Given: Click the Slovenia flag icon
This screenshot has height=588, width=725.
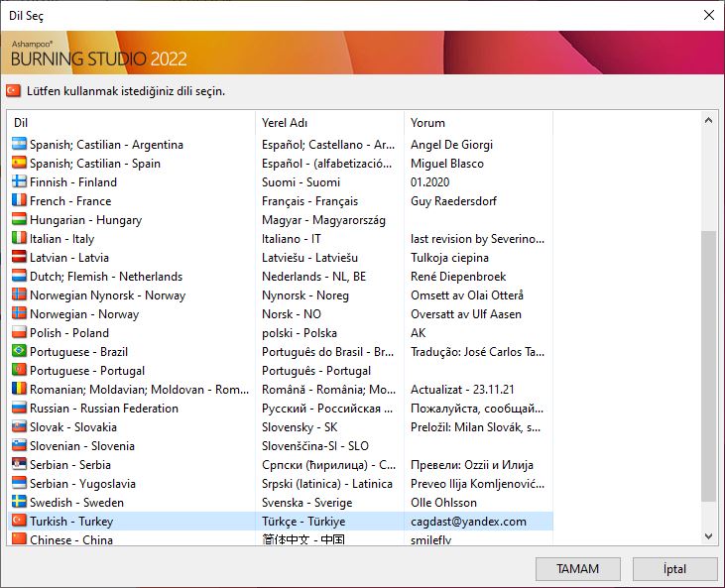Looking at the screenshot, I should click(19, 445).
